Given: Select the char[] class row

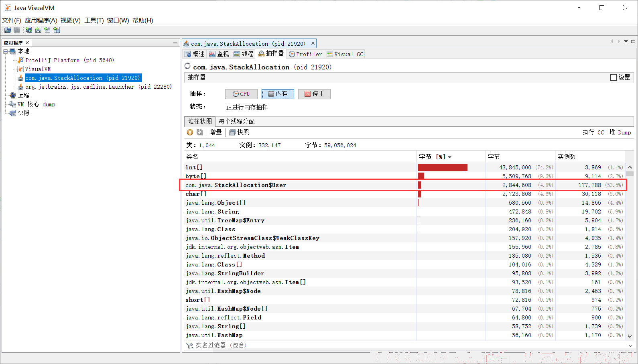Looking at the screenshot, I should pyautogui.click(x=404, y=194).
